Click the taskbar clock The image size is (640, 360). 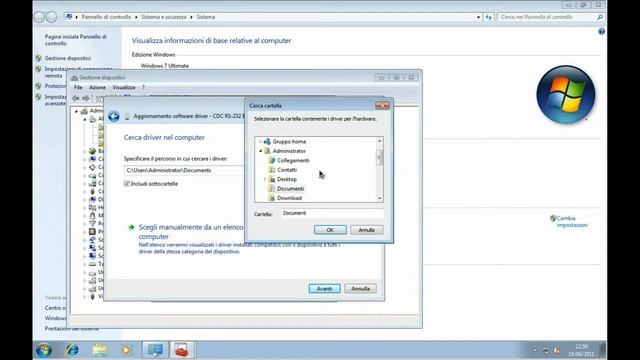[581, 350]
